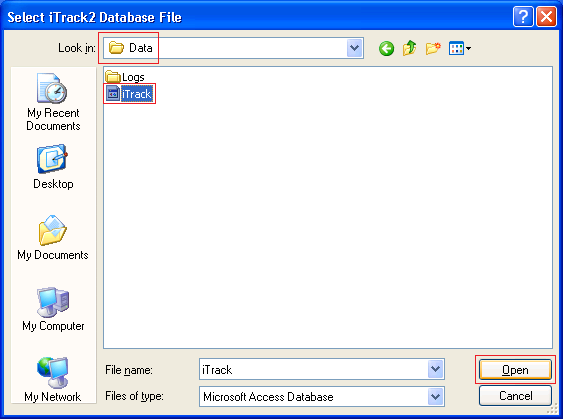Image resolution: width=563 pixels, height=419 pixels.
Task: Open the View Menu icon dropdown
Action: (460, 48)
